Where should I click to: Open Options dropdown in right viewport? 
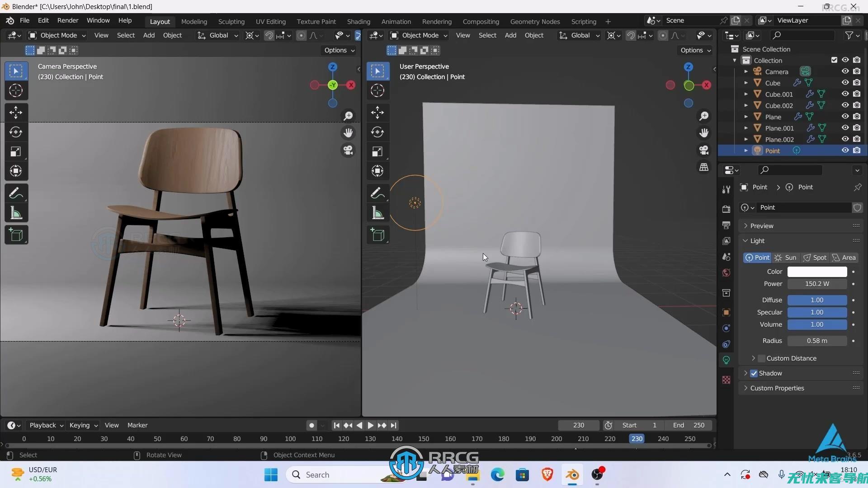pyautogui.click(x=695, y=50)
